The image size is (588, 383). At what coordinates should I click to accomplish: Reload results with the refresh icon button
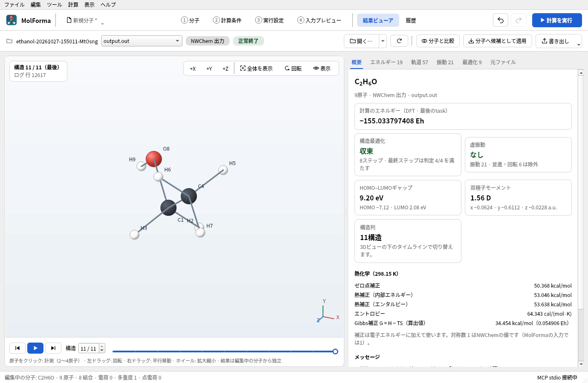click(x=399, y=41)
